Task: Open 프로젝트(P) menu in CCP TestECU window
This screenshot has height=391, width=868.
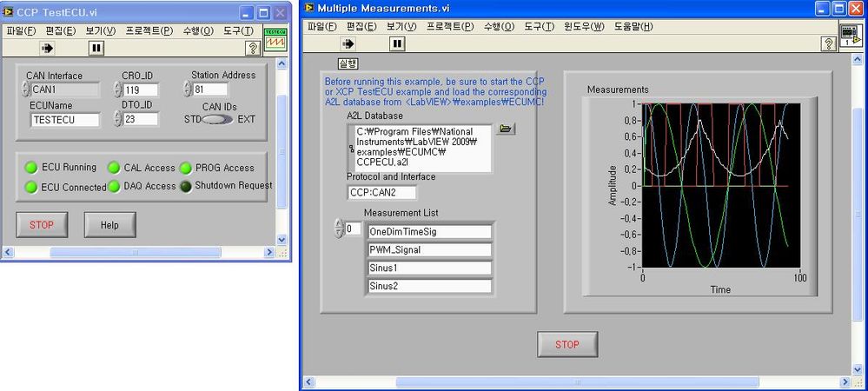Action: pyautogui.click(x=149, y=31)
